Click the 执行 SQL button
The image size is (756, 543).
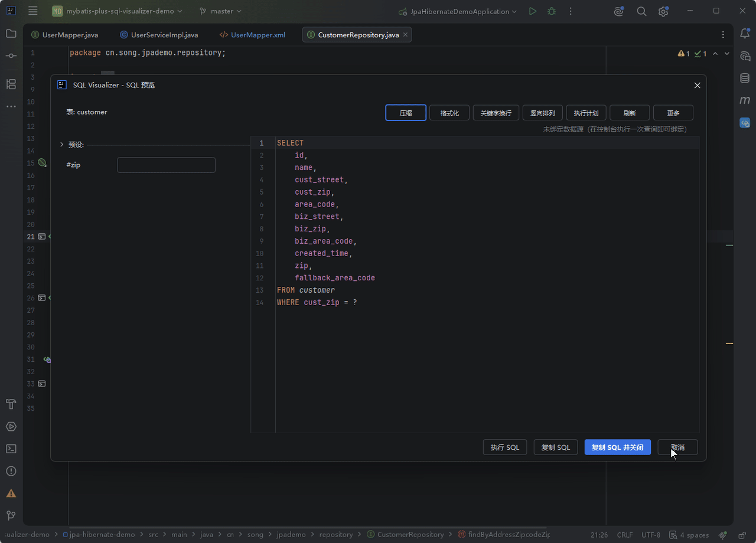click(505, 447)
